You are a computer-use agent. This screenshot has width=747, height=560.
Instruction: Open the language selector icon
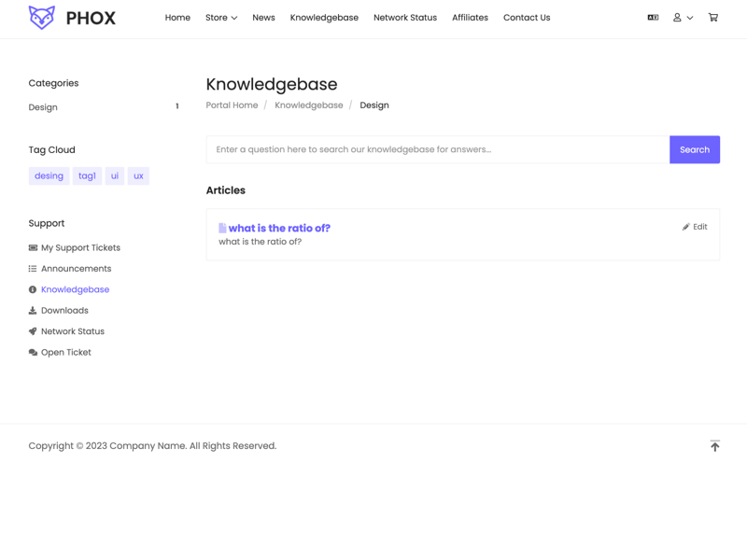coord(653,18)
